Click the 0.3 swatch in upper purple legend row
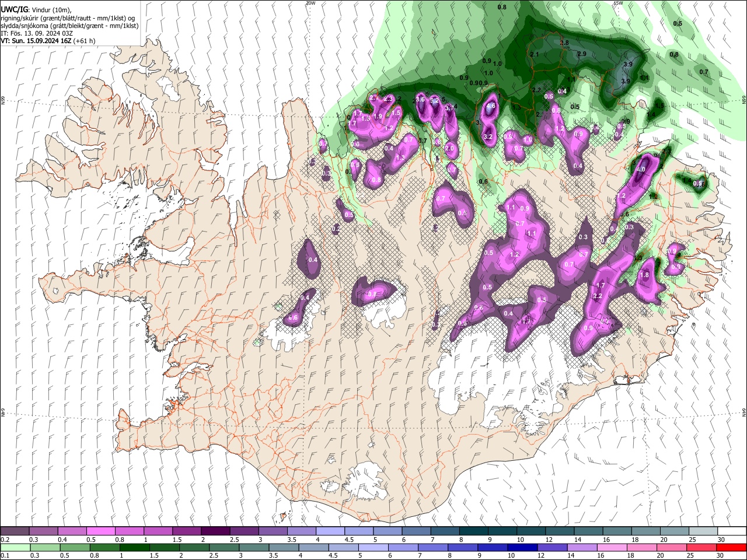The width and height of the screenshot is (747, 560). 44,531
